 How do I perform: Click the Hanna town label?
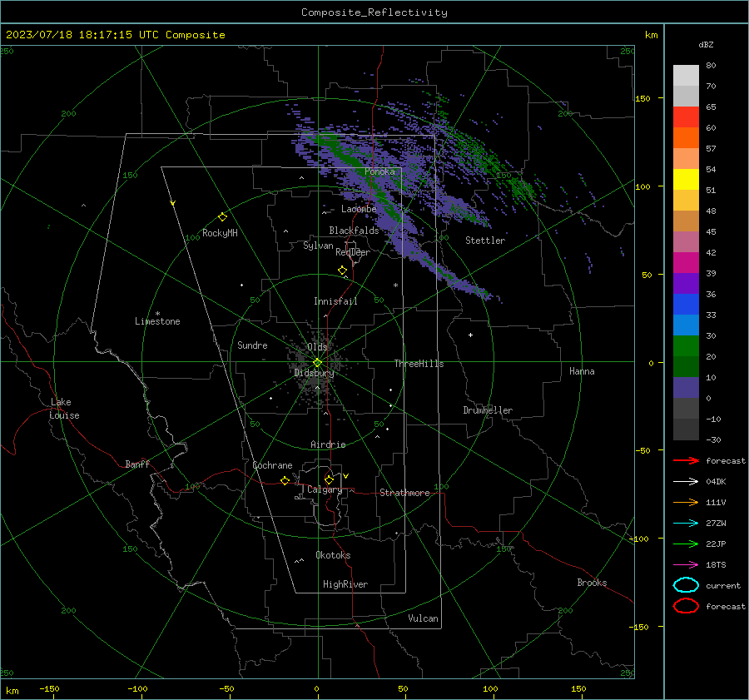click(582, 371)
